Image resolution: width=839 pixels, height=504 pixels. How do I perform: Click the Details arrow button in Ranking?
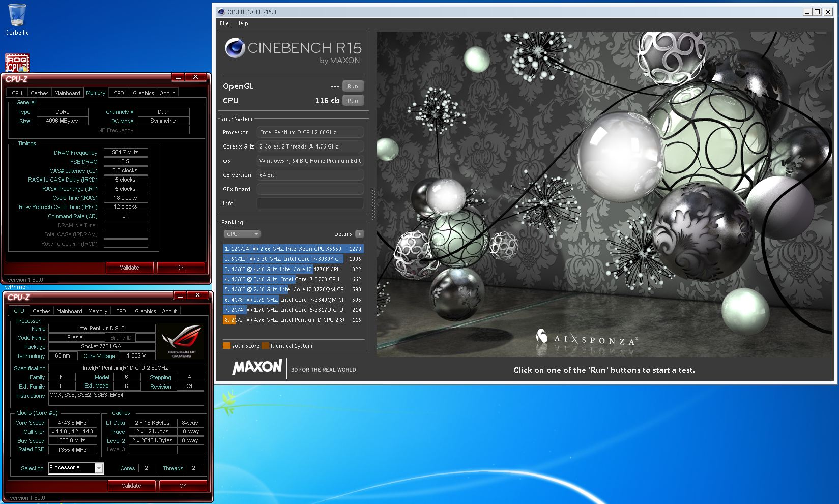(359, 234)
